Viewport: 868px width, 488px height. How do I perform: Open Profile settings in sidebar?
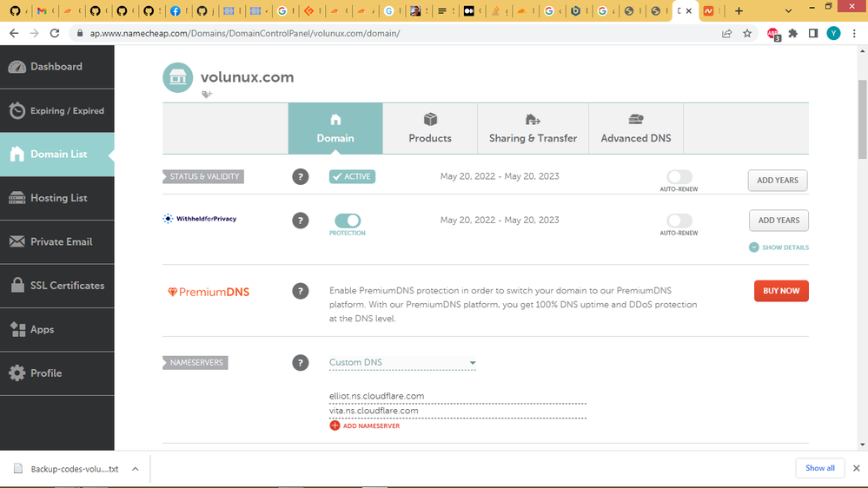point(57,373)
